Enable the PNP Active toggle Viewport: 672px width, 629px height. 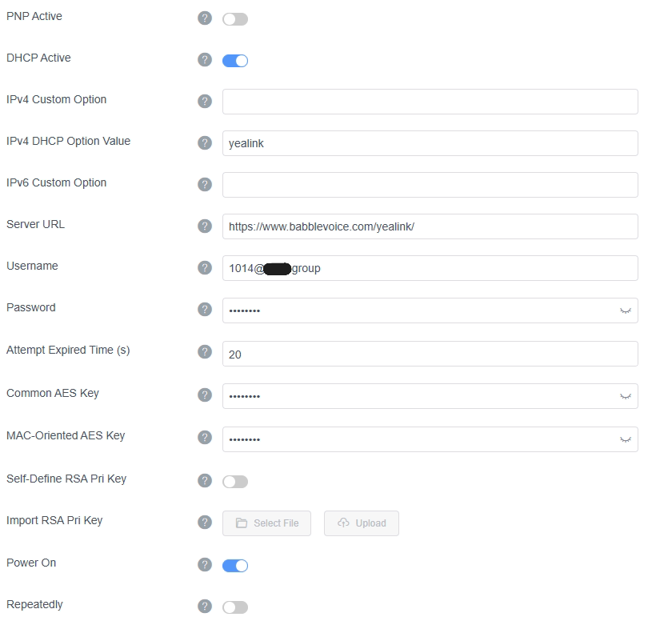[235, 19]
